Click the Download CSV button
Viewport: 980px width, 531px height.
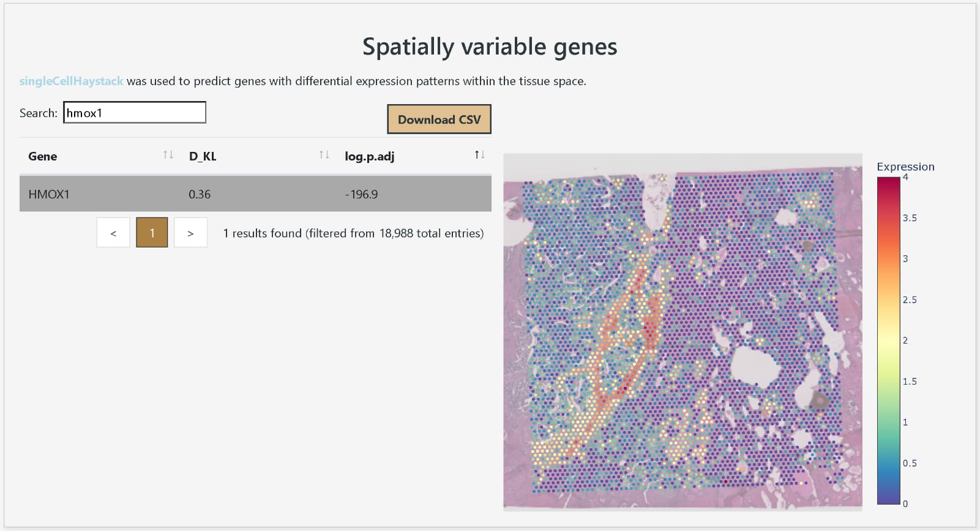tap(439, 119)
